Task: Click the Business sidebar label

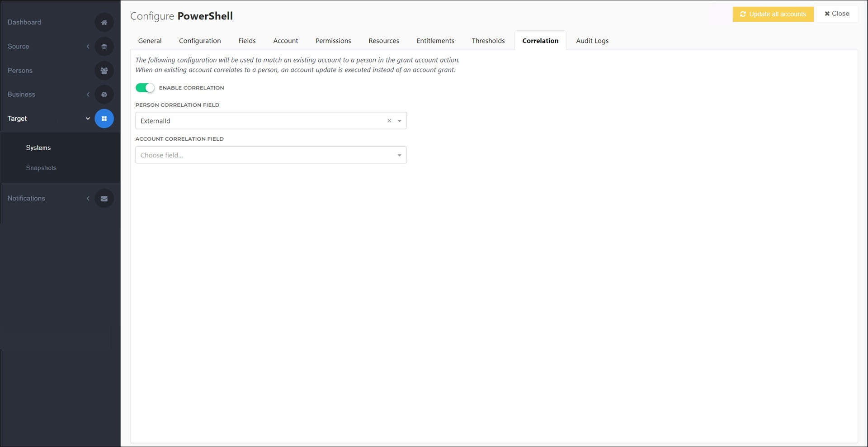Action: click(x=21, y=95)
